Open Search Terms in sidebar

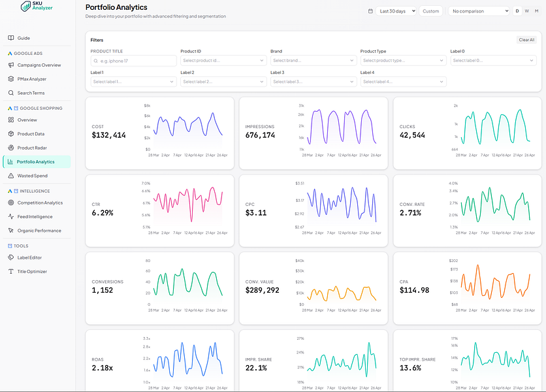(x=37, y=93)
